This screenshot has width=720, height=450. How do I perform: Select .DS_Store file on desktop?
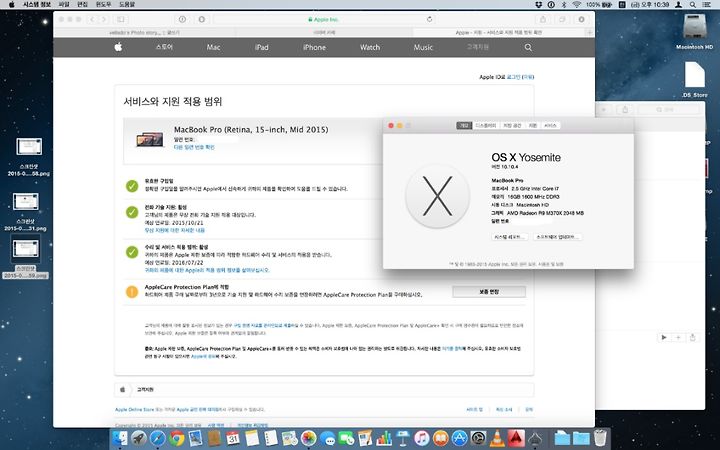pyautogui.click(x=694, y=79)
